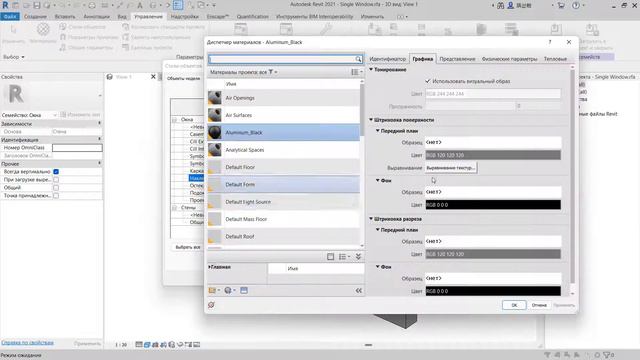Screen dimensions: 640x360
Task: Enable the 'Общий' checkbox
Action: [56, 188]
